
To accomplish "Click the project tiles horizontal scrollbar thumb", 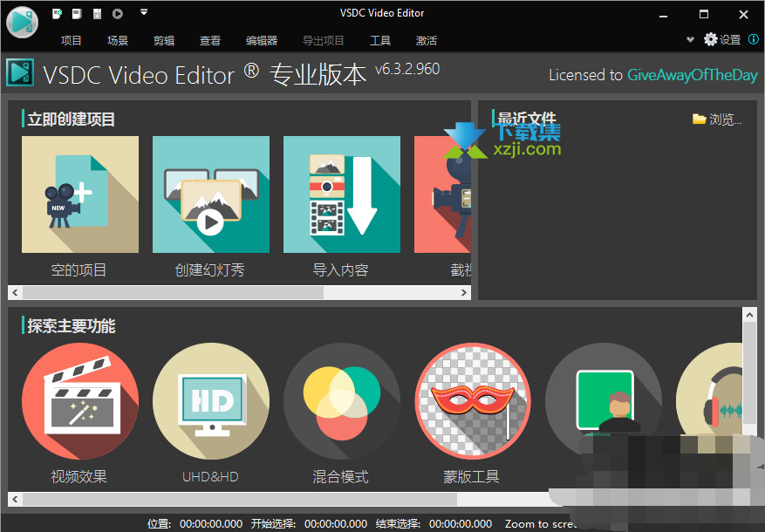I will [173, 292].
